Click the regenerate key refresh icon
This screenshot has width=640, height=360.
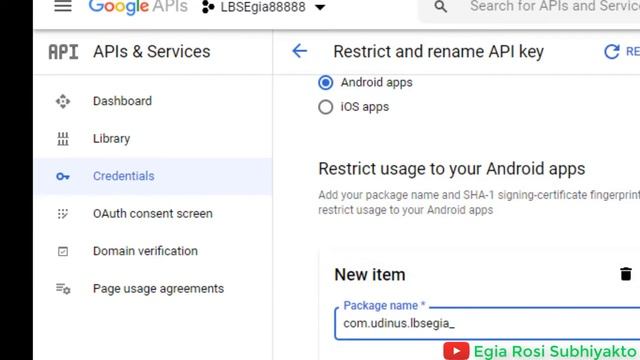coord(611,51)
